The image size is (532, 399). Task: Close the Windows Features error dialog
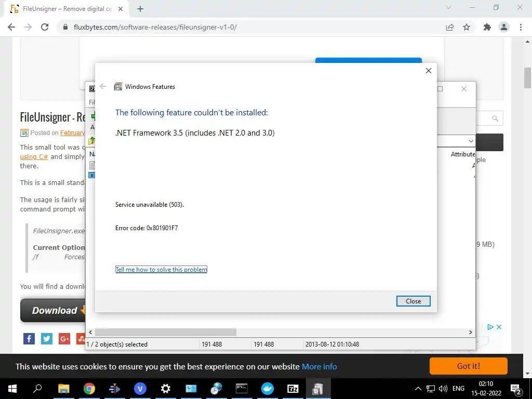click(413, 301)
